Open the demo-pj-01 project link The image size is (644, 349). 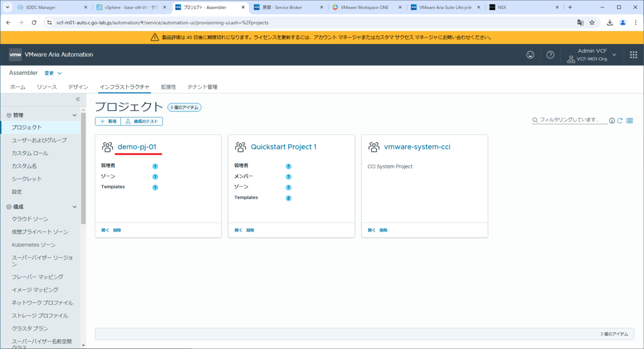click(x=137, y=147)
